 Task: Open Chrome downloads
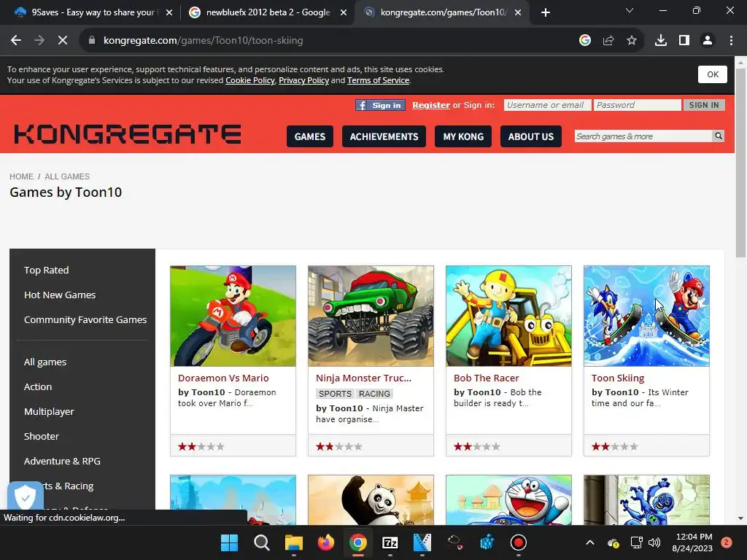point(661,41)
